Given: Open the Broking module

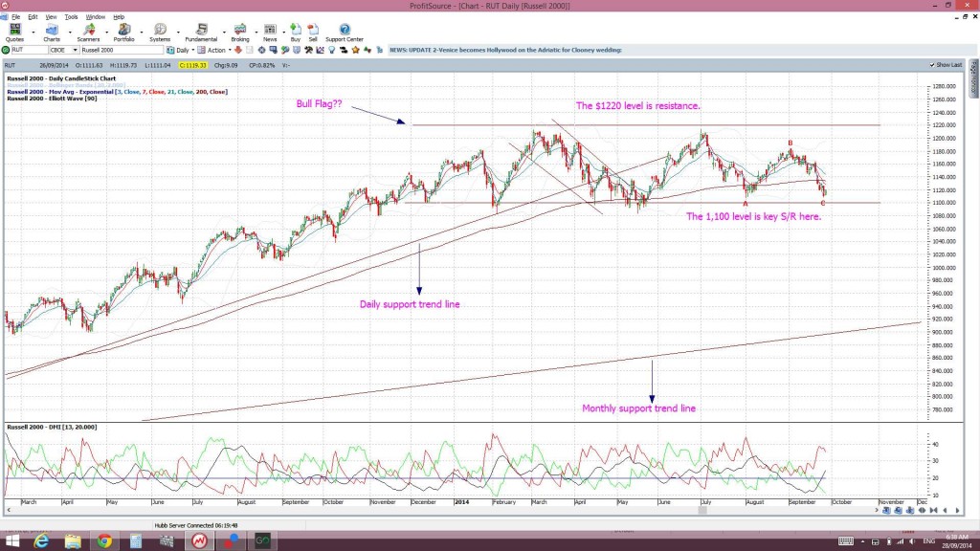Looking at the screenshot, I should (240, 32).
